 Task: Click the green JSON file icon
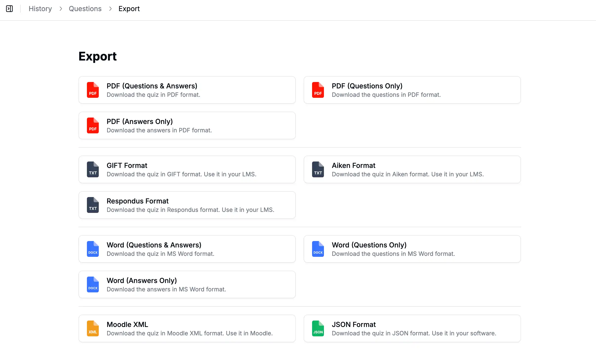pyautogui.click(x=318, y=328)
